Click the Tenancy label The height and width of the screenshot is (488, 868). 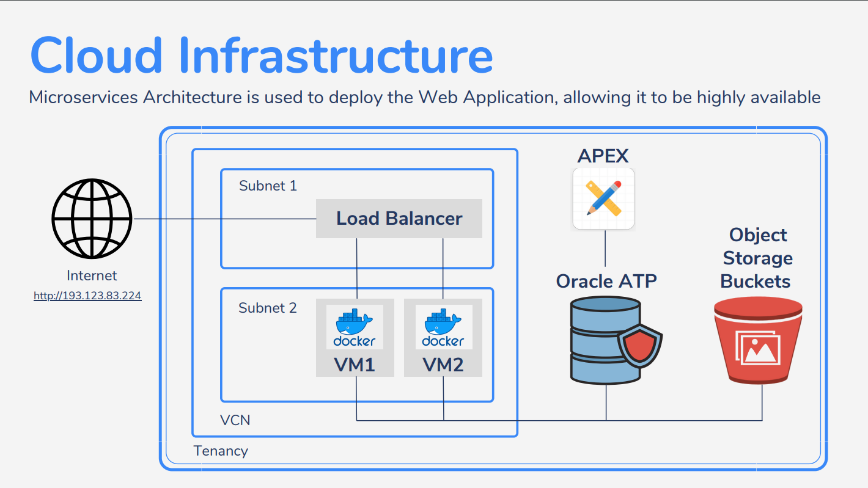click(221, 451)
